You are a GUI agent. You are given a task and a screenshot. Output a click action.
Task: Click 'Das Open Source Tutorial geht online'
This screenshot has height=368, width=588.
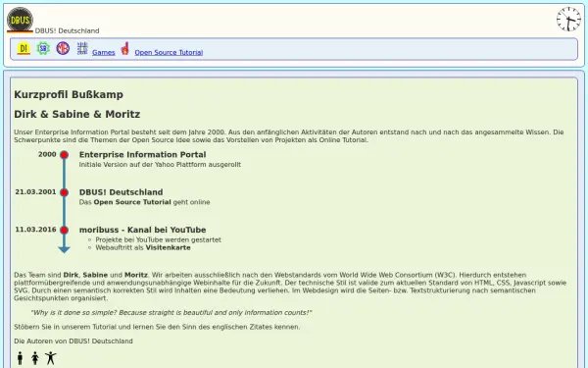tap(144, 202)
